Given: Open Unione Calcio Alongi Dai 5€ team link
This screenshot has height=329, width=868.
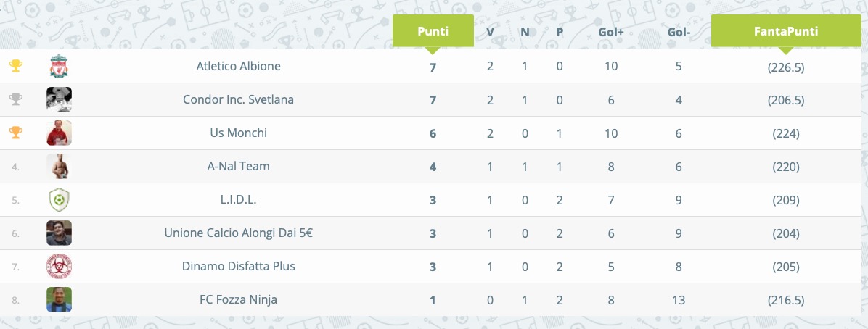Looking at the screenshot, I should pyautogui.click(x=239, y=233).
